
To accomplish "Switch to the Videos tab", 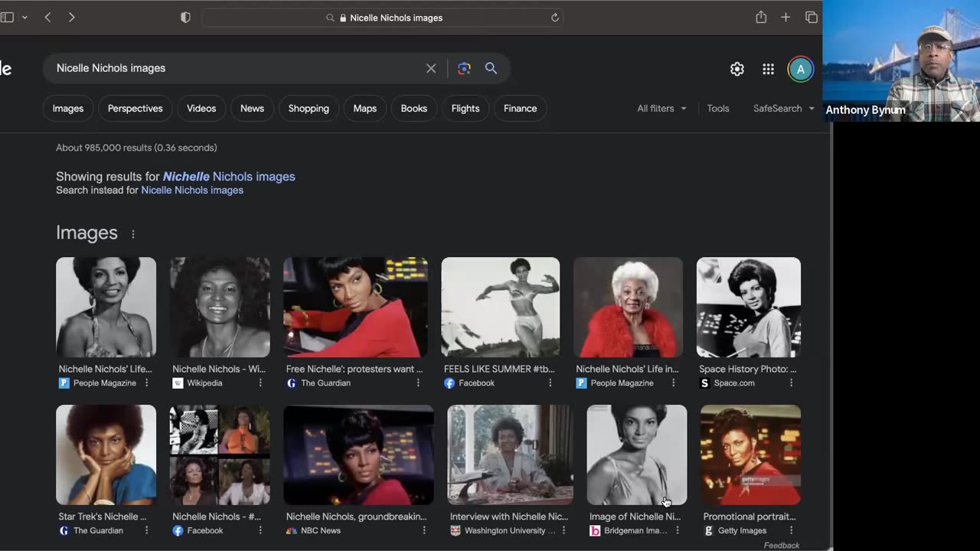I will pyautogui.click(x=201, y=108).
